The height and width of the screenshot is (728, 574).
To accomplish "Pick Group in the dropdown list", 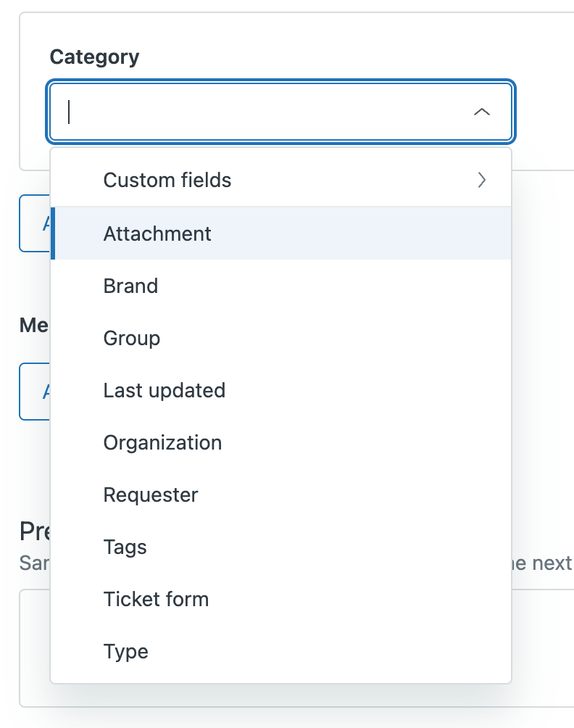I will 132,338.
